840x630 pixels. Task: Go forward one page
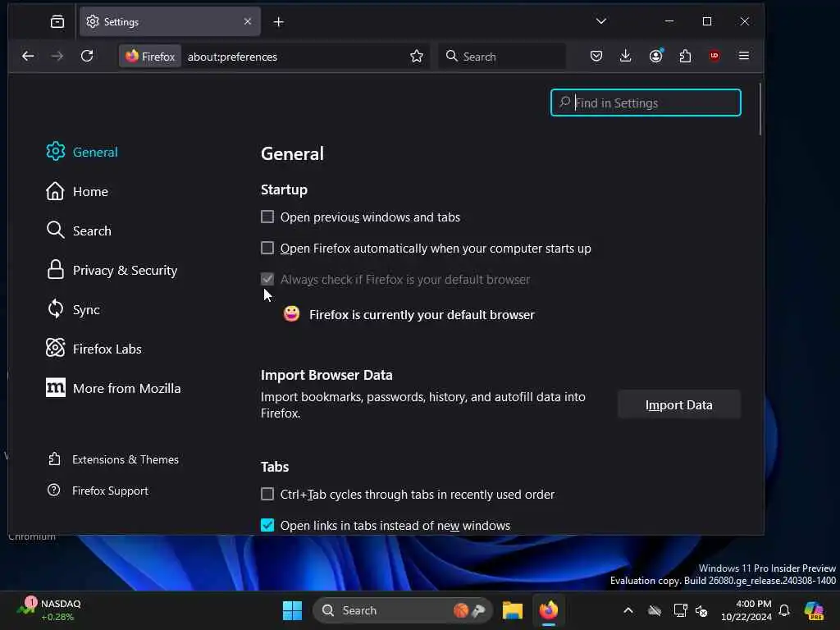point(57,56)
